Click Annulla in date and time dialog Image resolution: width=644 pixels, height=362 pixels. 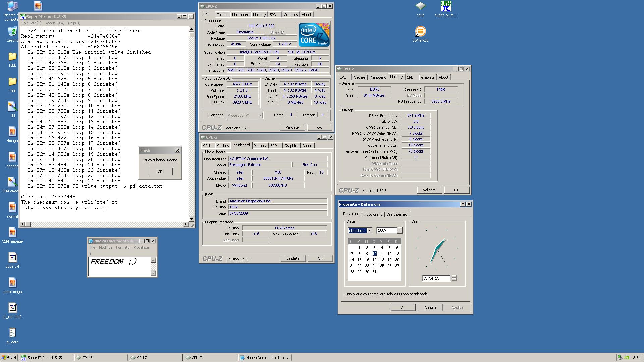tap(430, 307)
